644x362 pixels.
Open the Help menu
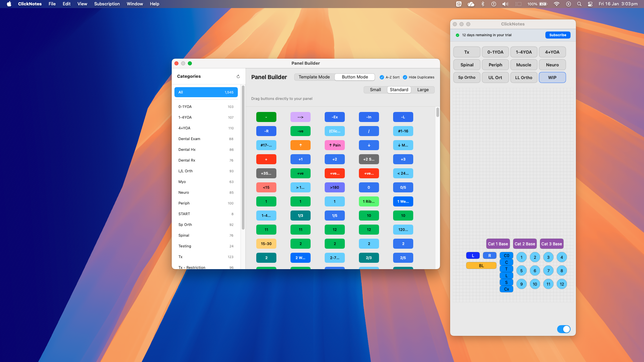click(x=155, y=4)
